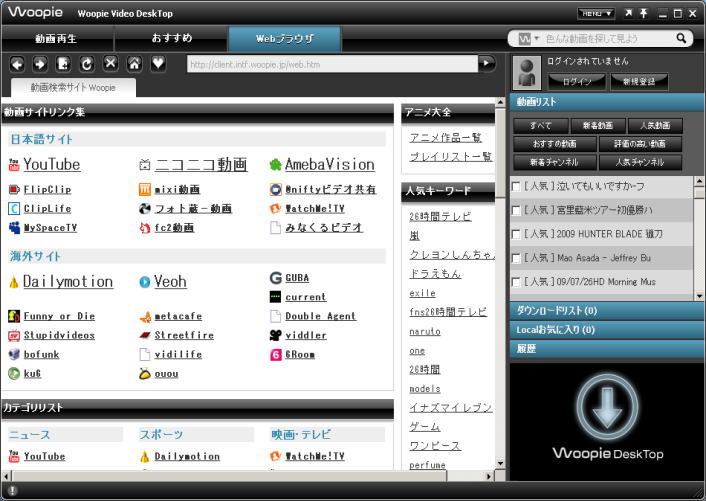The image size is (706, 501).
Task: Open the MENU dropdown in title bar
Action: pos(596,14)
